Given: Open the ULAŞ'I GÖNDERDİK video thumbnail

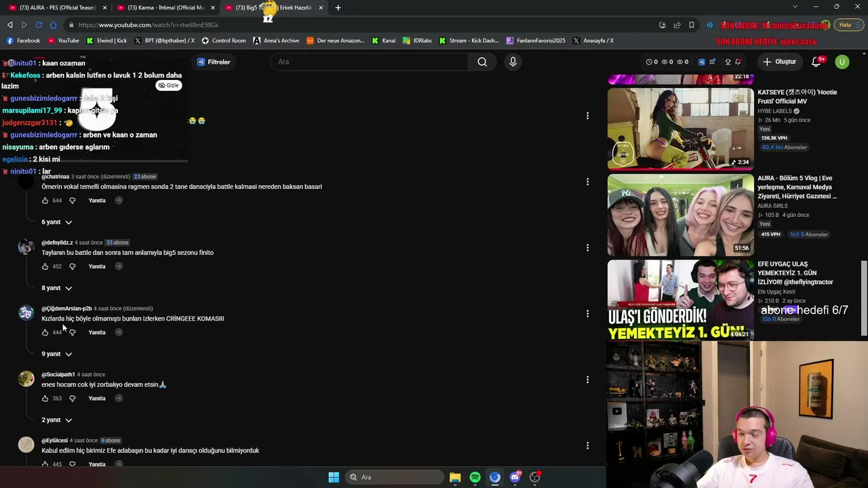Looking at the screenshot, I should pos(680,300).
